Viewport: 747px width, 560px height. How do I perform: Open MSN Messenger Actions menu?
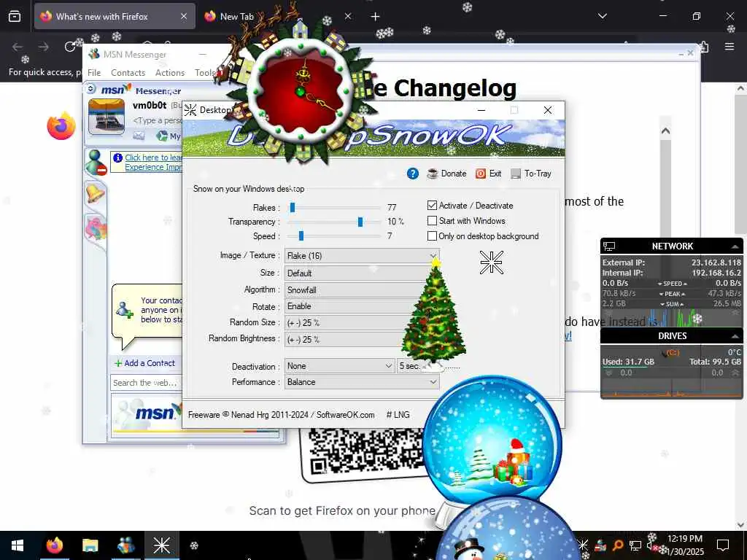coord(169,73)
